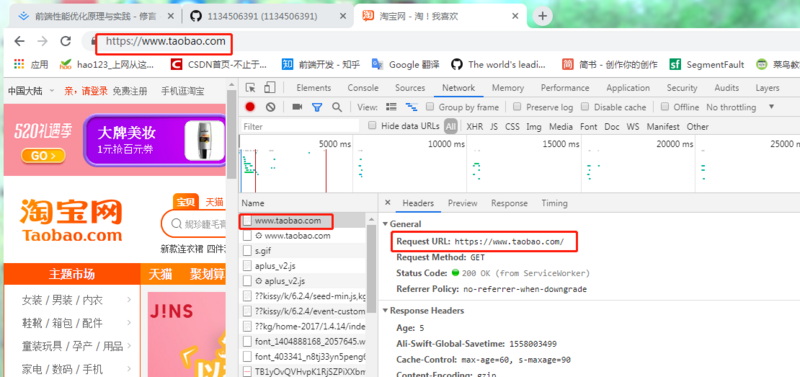
Task: Open the hao123 bookmark
Action: (x=107, y=64)
